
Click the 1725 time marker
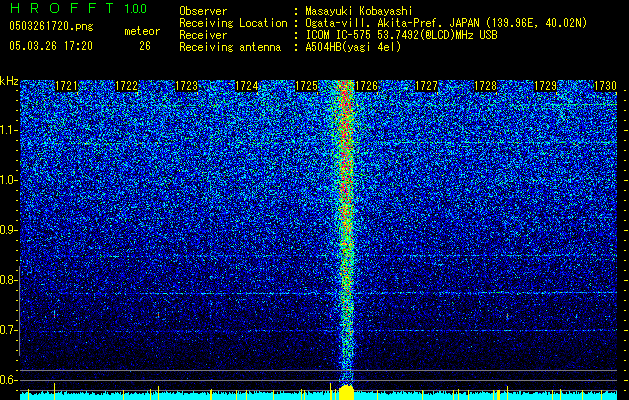tap(306, 86)
